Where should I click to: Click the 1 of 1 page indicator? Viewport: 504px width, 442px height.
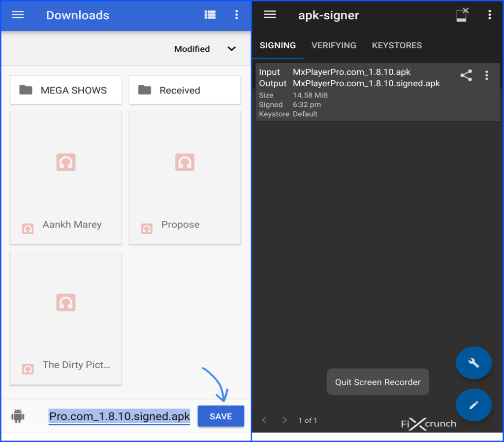(x=308, y=420)
